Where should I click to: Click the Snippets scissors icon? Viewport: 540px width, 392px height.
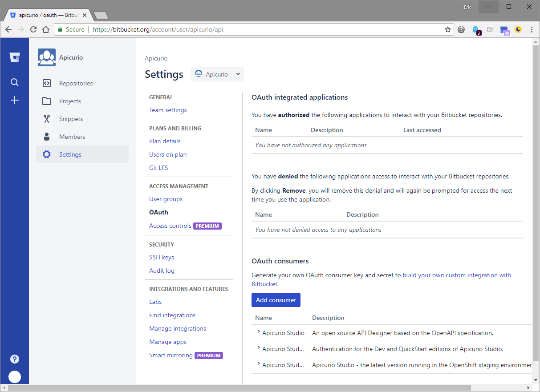47,119
